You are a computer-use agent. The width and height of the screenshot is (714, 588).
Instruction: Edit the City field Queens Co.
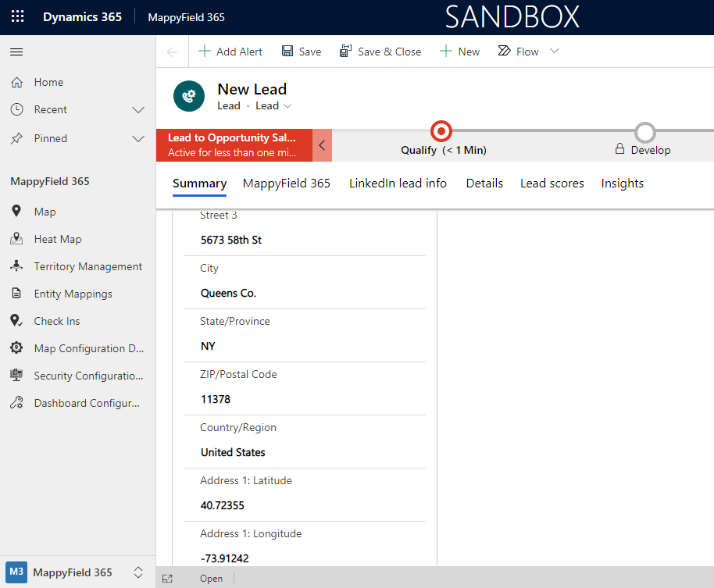304,293
